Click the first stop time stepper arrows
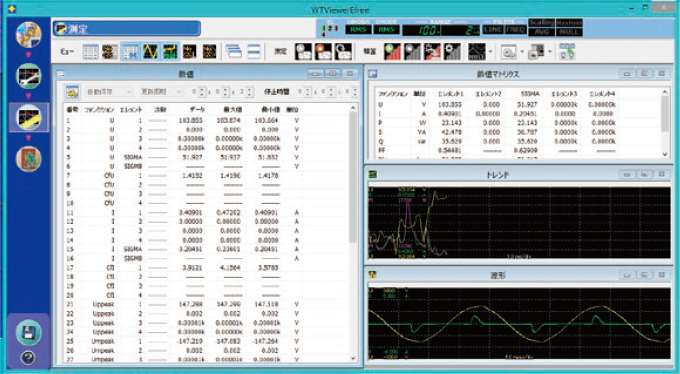The width and height of the screenshot is (680, 374). pos(307,92)
